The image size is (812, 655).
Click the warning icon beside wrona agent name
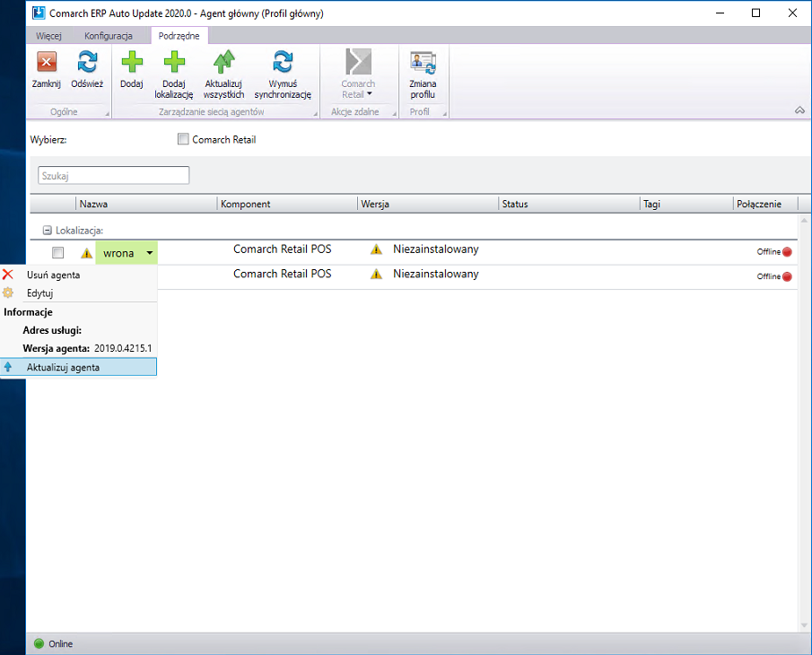(x=86, y=253)
